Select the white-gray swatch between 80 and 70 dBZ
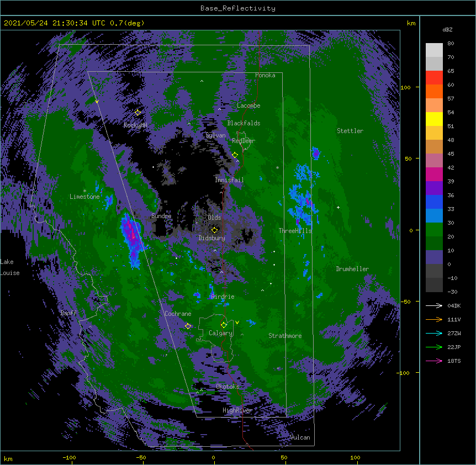The image size is (476, 465). 434,50
